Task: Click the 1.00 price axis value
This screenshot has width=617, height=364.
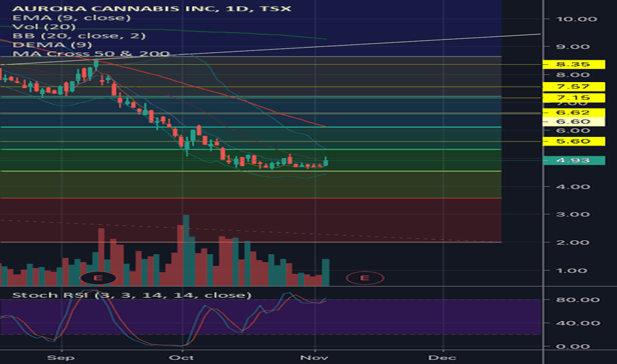Action: (573, 271)
